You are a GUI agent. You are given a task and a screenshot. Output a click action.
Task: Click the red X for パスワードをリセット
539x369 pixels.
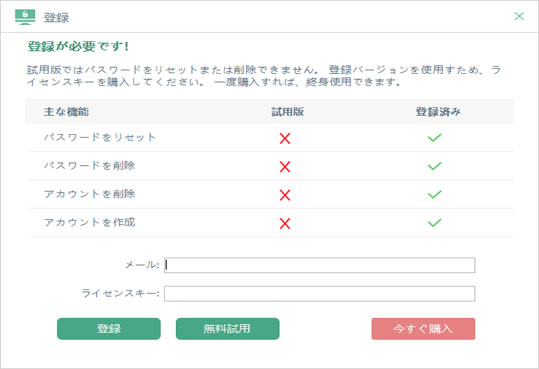tap(285, 138)
